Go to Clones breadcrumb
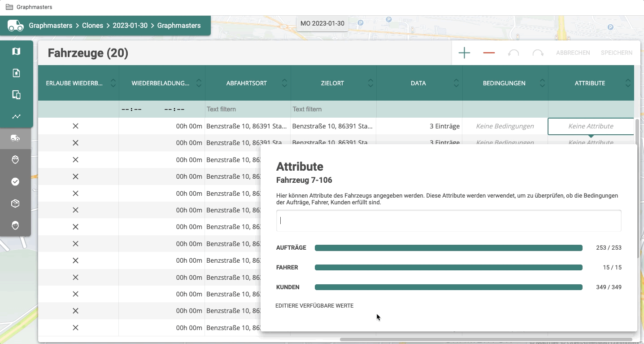Viewport: 644px width, 344px height. click(x=92, y=26)
